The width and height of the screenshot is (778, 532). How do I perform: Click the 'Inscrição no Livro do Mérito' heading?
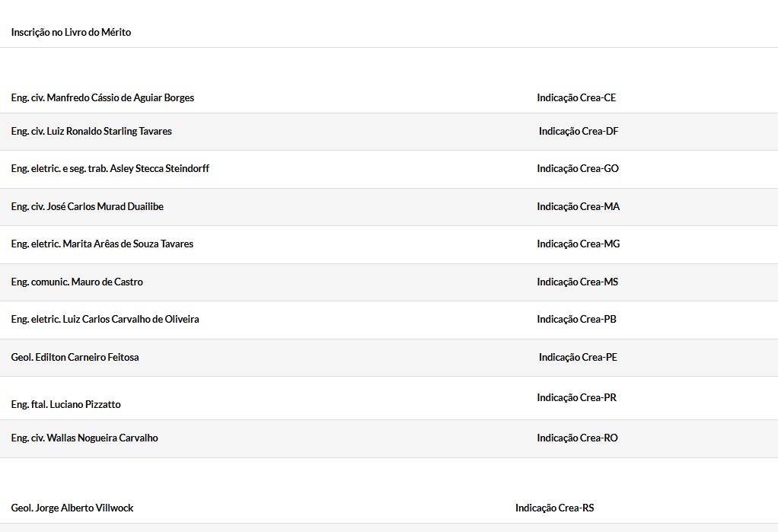71,33
